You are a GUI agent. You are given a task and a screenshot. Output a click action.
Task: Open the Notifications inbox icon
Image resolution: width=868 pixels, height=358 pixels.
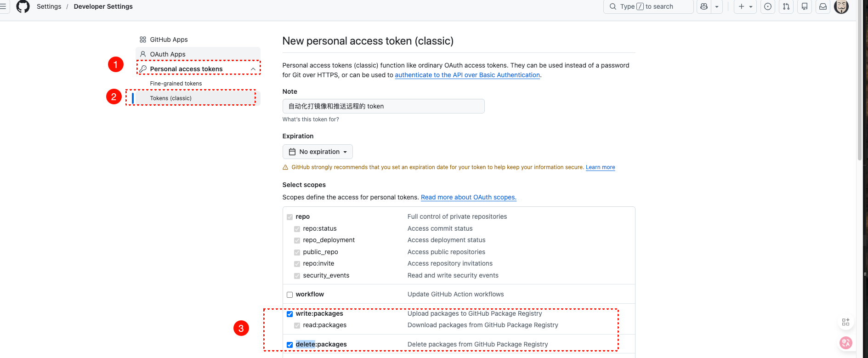(x=823, y=6)
